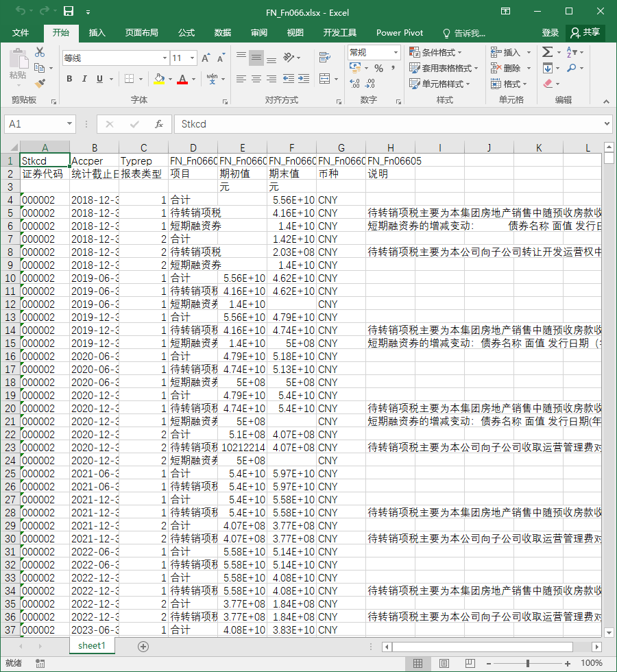617x672 pixels.
Task: Open the 插入 ribbon tab
Action: tap(97, 33)
